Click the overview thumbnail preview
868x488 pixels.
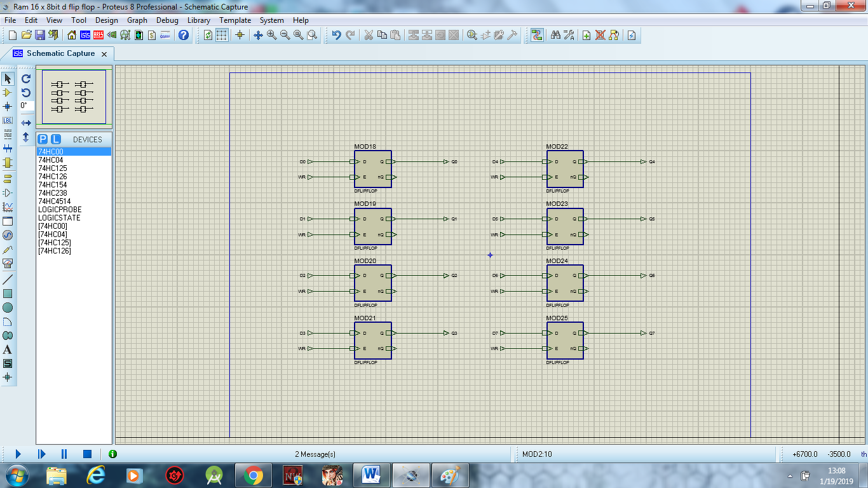point(74,97)
